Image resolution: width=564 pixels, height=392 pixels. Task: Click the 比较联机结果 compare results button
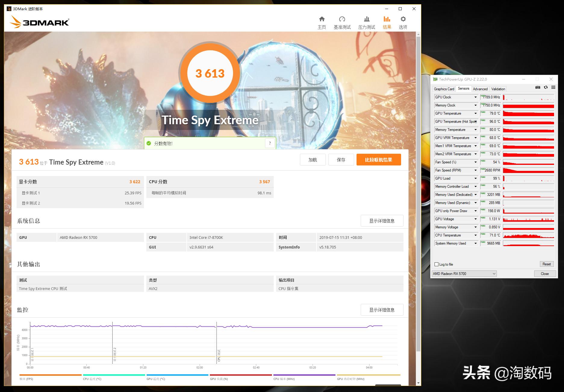379,159
